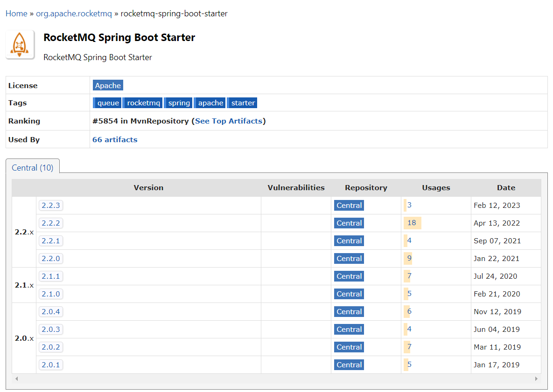Image resolution: width=553 pixels, height=392 pixels.
Task: Click the Repository column header
Action: [366, 188]
